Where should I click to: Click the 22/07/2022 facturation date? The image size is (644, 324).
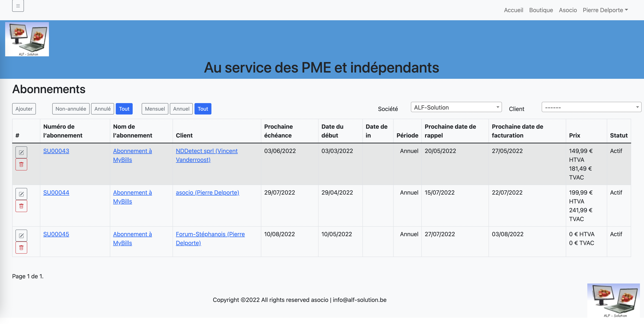(507, 192)
